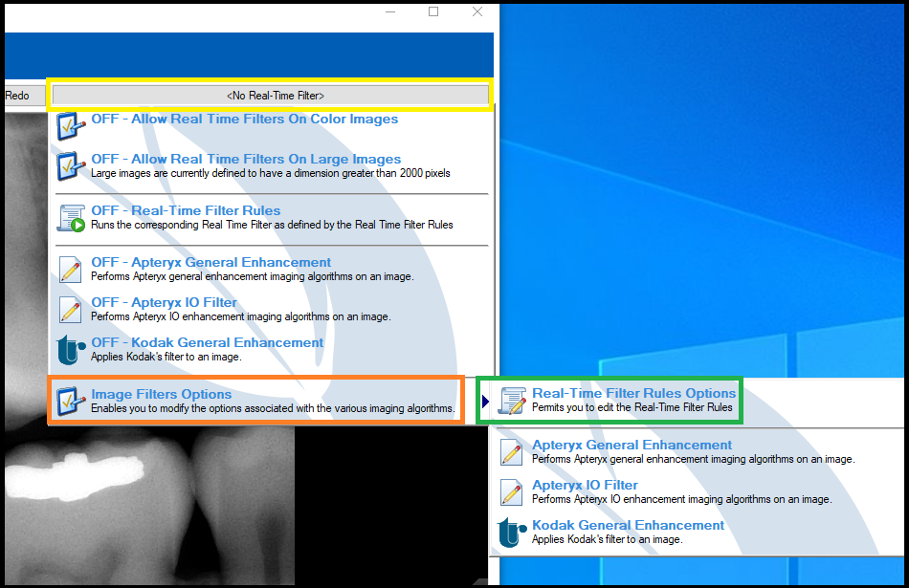Click the submenu Apteryx IO Filter pencil icon

511,491
